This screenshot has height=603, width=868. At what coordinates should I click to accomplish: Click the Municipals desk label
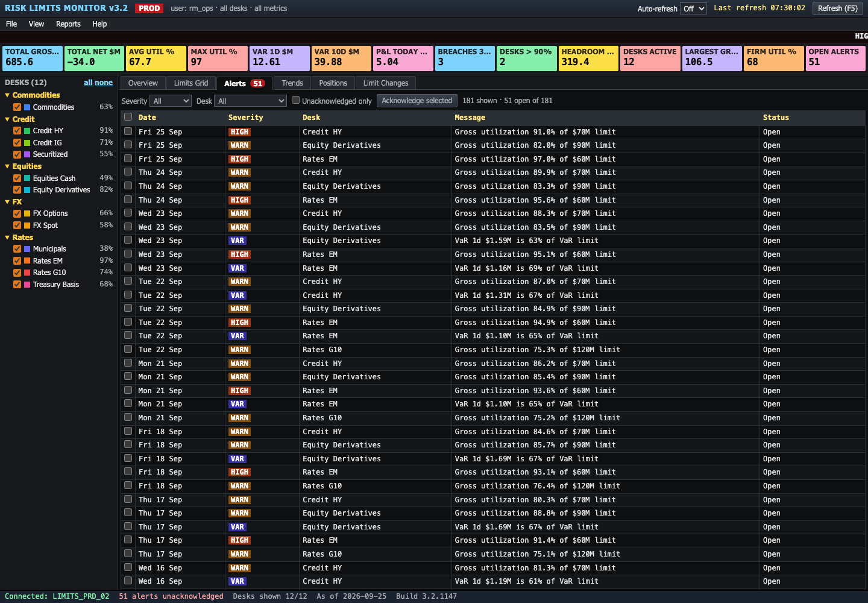49,249
